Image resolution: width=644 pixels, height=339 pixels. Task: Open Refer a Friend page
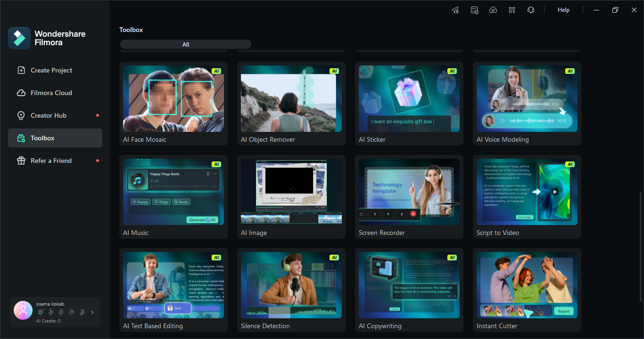51,161
